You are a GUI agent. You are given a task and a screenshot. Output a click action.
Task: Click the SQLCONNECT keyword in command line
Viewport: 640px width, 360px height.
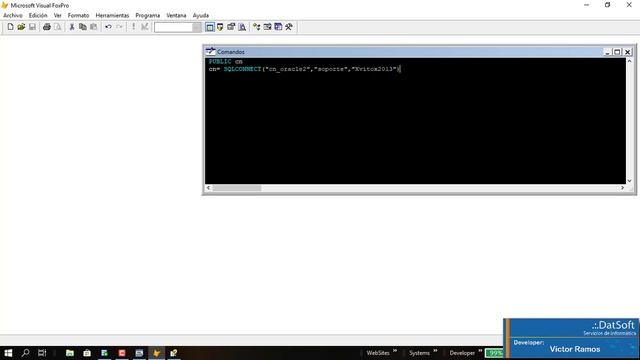pyautogui.click(x=242, y=69)
